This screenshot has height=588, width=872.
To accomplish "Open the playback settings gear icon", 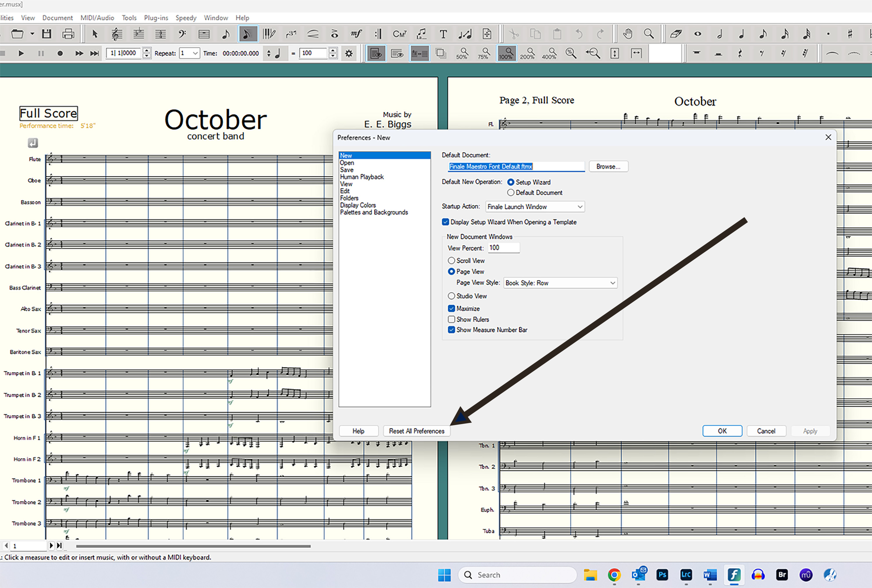I will click(x=349, y=53).
